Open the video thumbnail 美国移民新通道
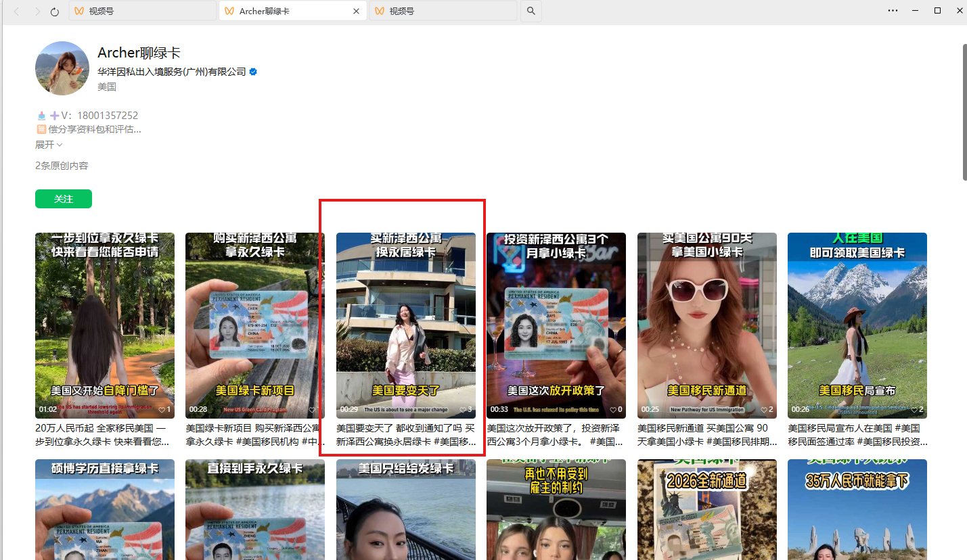The image size is (967, 560). click(x=707, y=325)
